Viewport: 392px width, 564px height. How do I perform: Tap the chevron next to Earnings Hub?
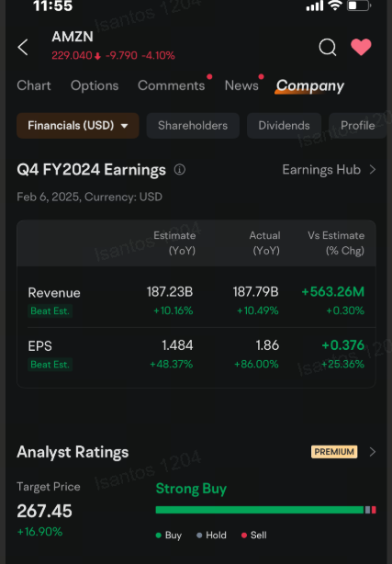point(373,169)
